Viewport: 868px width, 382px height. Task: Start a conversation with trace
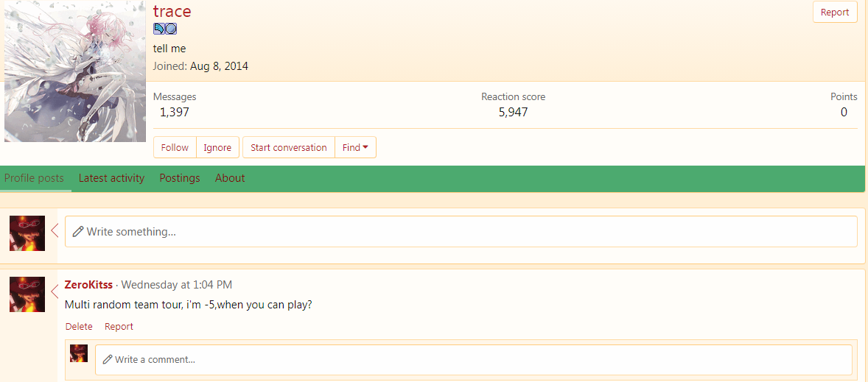tap(288, 147)
